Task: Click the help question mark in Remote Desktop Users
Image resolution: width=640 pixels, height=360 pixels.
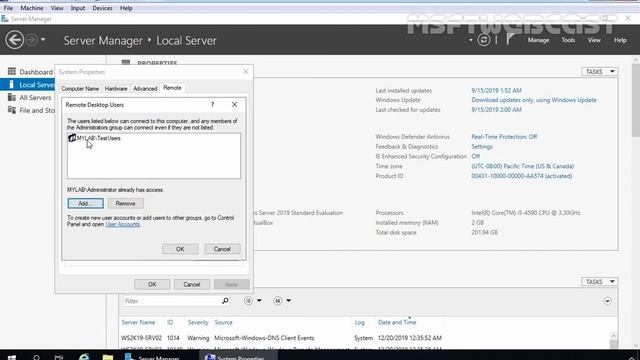Action: 212,104
